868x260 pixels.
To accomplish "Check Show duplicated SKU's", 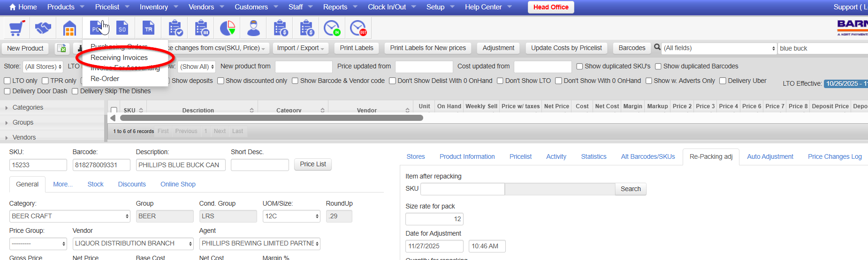I will point(579,66).
